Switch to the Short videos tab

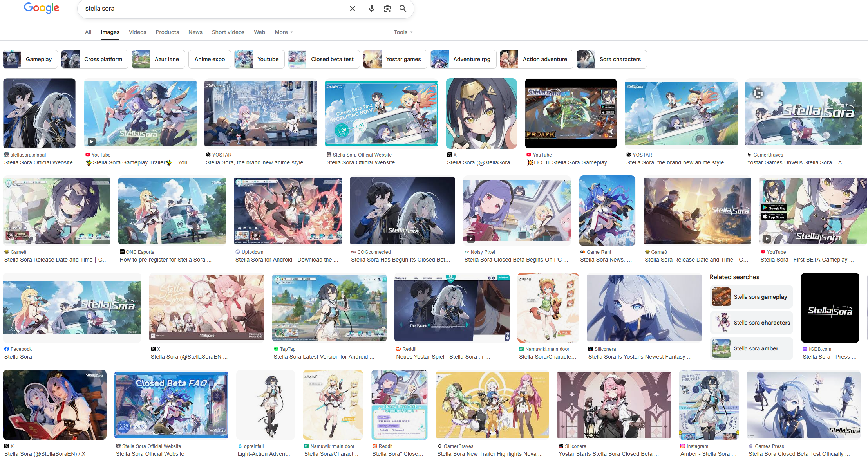pos(228,32)
